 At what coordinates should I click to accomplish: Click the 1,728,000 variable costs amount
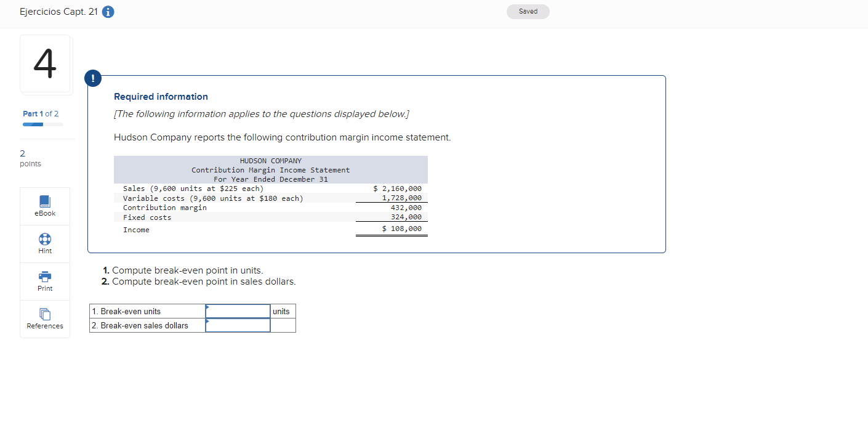tap(402, 198)
